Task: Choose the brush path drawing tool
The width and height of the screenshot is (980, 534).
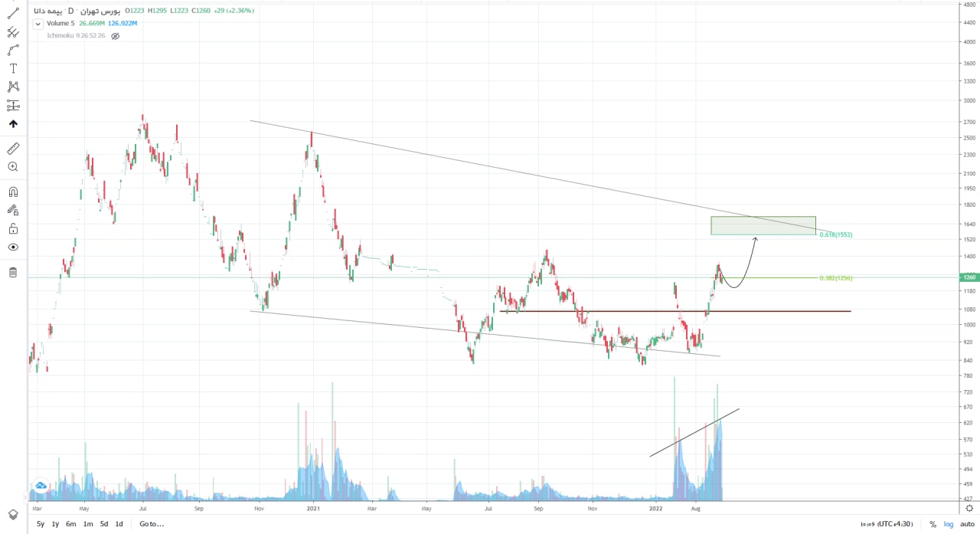Action: coord(13,50)
